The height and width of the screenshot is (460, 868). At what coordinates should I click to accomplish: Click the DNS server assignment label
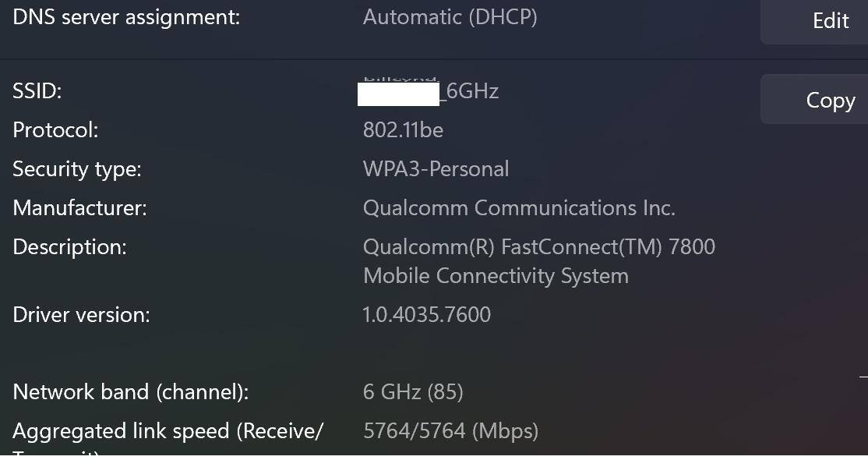[x=126, y=17]
